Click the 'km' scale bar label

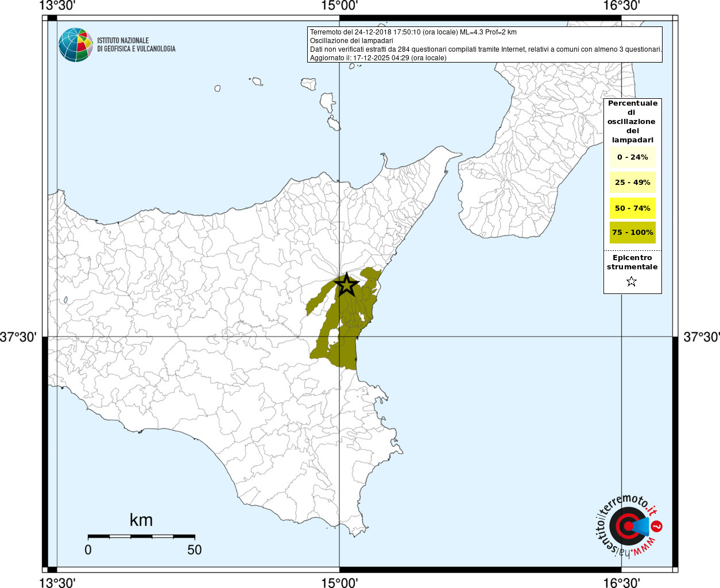(141, 520)
